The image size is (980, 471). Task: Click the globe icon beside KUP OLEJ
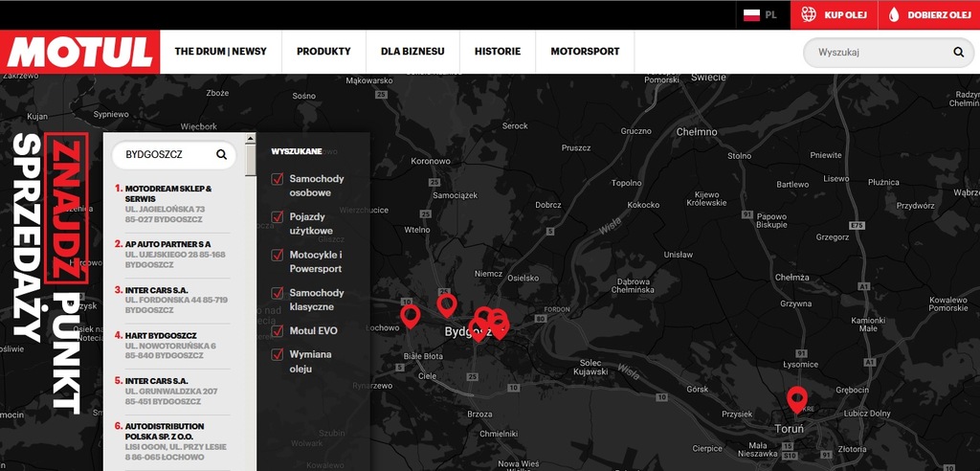(809, 15)
